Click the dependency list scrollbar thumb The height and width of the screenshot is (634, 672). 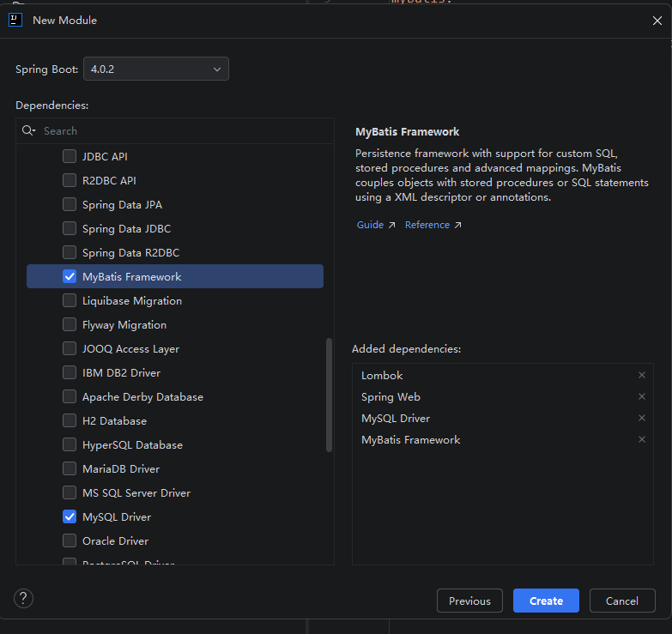[330, 395]
